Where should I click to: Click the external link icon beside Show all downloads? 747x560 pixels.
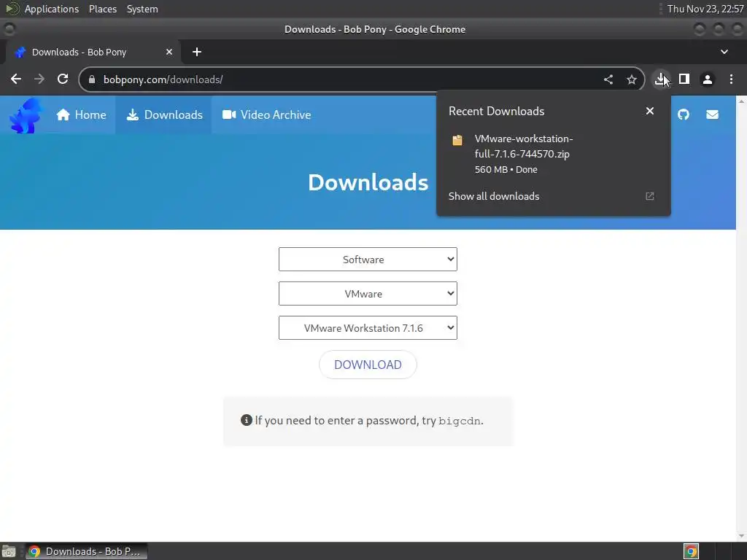[650, 196]
